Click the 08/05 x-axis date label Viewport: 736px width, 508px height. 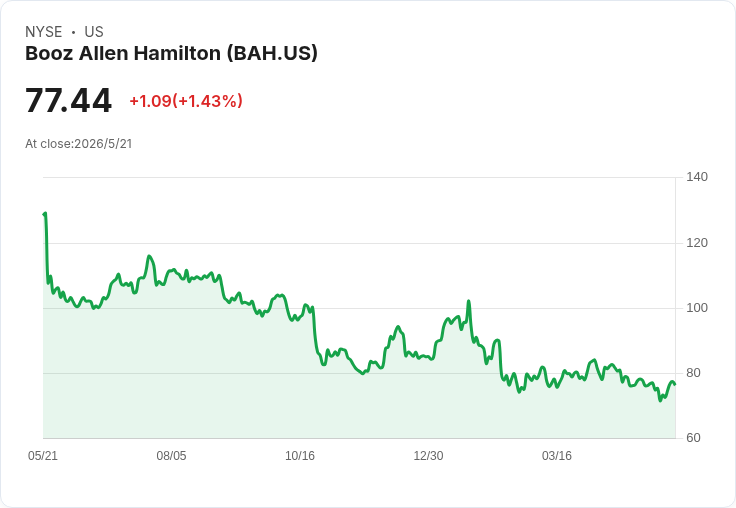(171, 456)
